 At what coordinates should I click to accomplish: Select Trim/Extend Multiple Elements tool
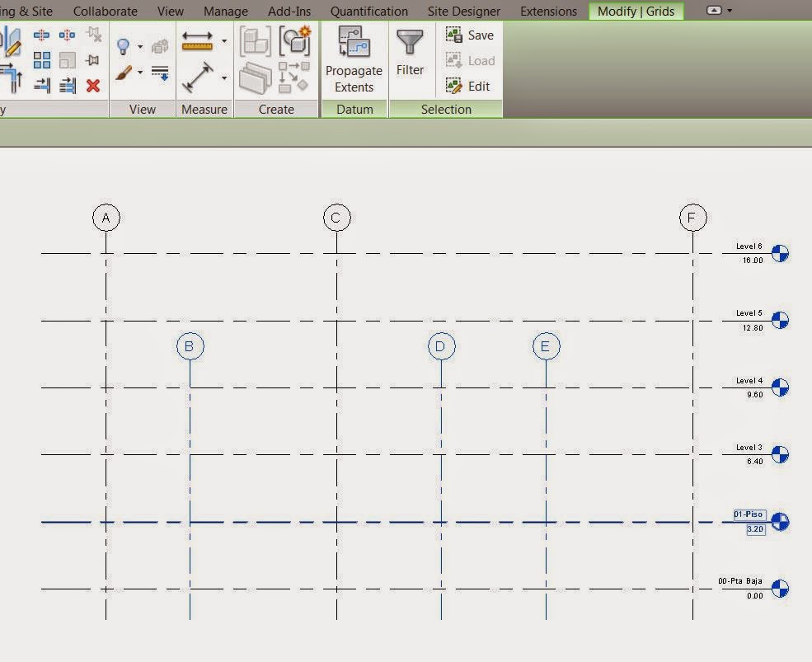tap(68, 86)
